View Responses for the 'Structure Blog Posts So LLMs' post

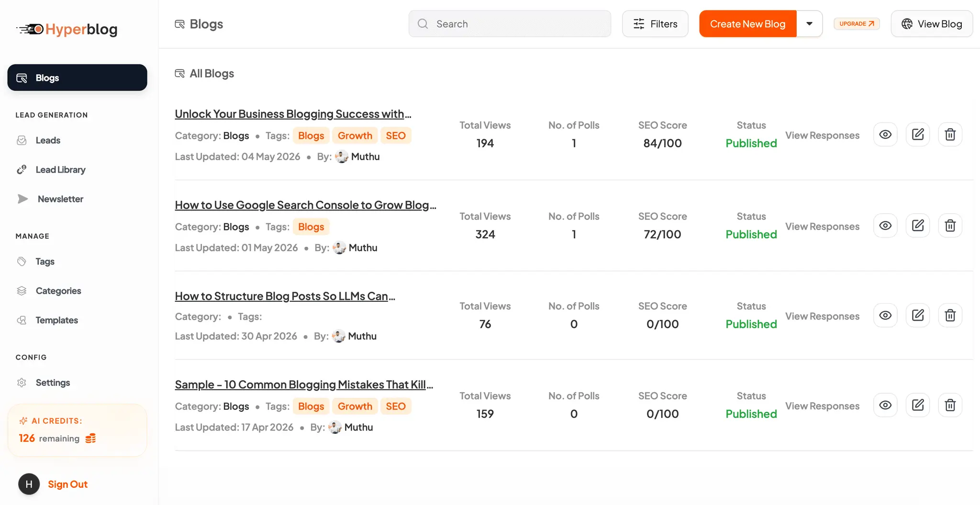(x=822, y=316)
